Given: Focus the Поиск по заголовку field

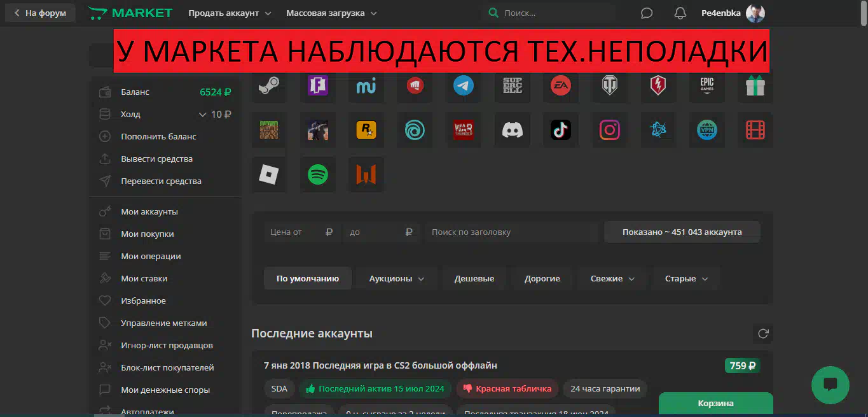Looking at the screenshot, I should click(511, 232).
